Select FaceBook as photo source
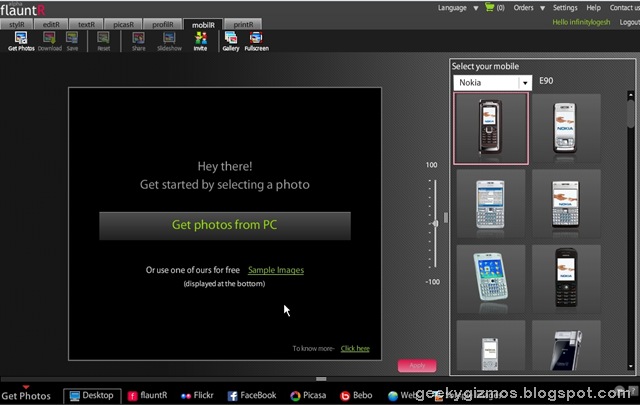The height and width of the screenshot is (405, 640). click(x=252, y=395)
